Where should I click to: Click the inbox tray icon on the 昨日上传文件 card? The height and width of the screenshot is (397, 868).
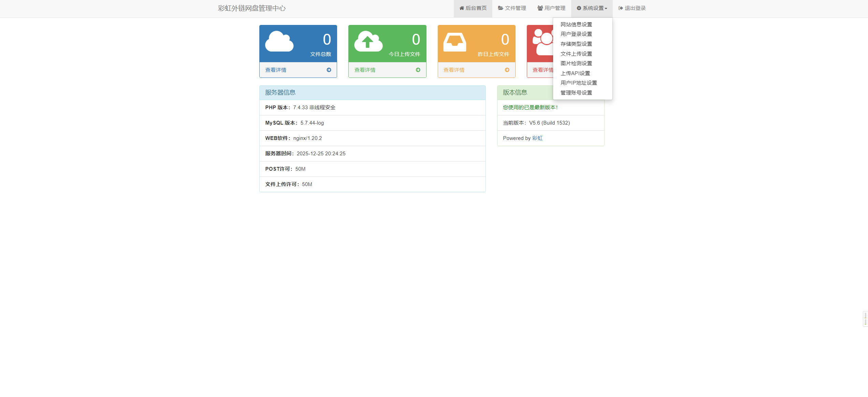[454, 42]
